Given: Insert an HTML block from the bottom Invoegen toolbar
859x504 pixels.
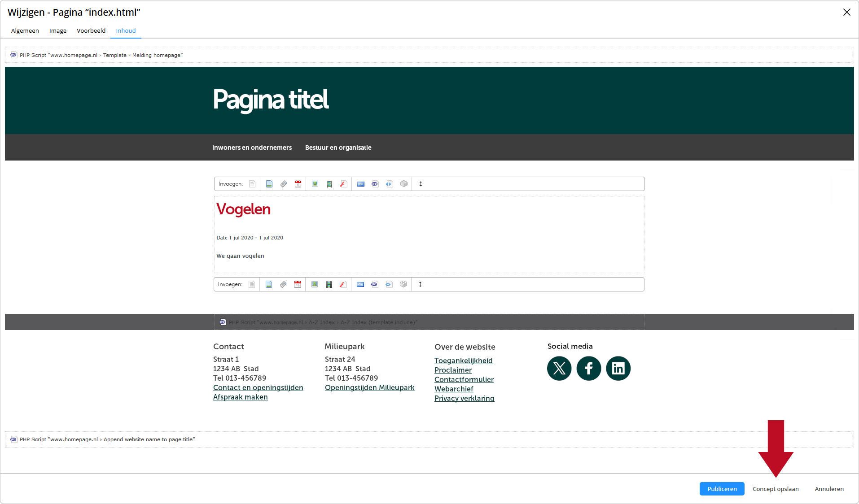Looking at the screenshot, I should click(x=360, y=284).
